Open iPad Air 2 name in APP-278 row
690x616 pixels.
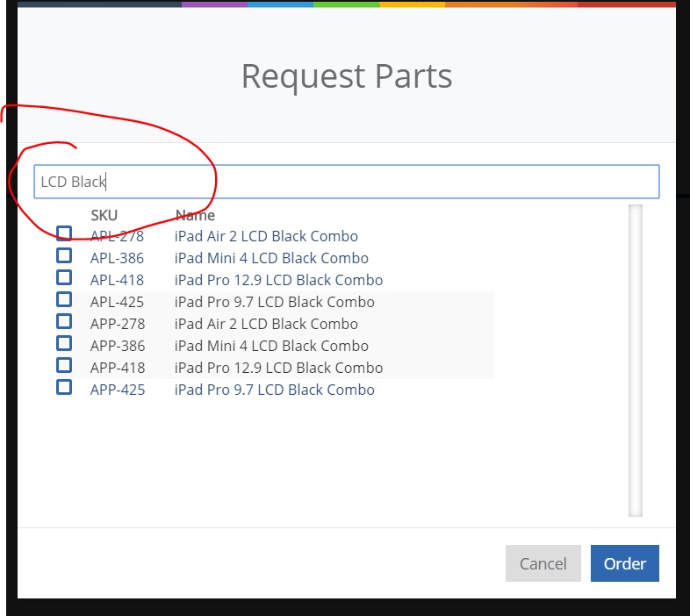[266, 324]
